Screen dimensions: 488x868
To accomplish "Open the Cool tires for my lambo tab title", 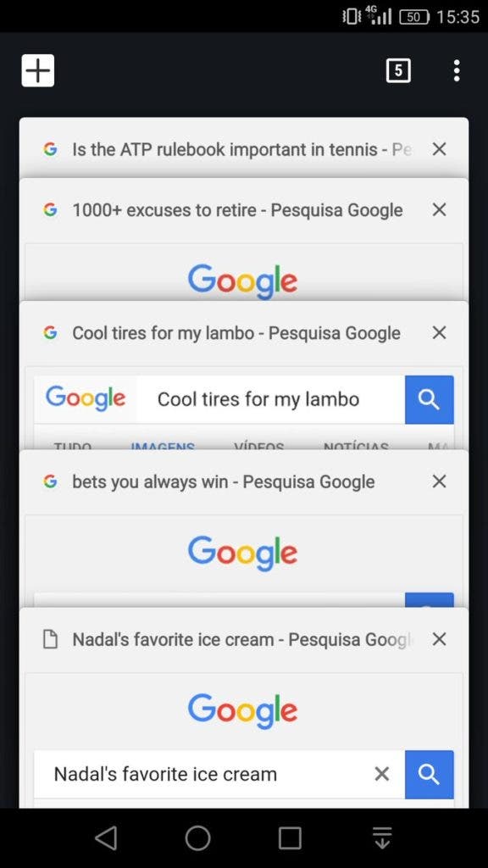I will (236, 332).
